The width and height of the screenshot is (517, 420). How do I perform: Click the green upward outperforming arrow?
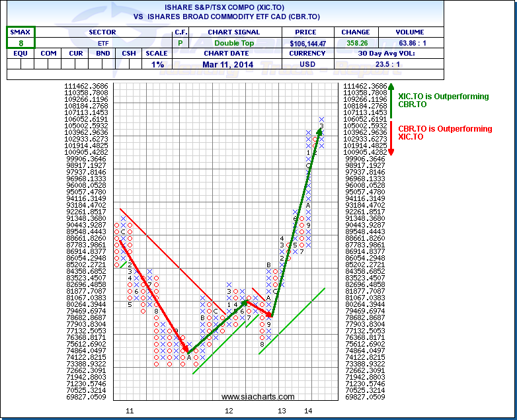tap(391, 101)
